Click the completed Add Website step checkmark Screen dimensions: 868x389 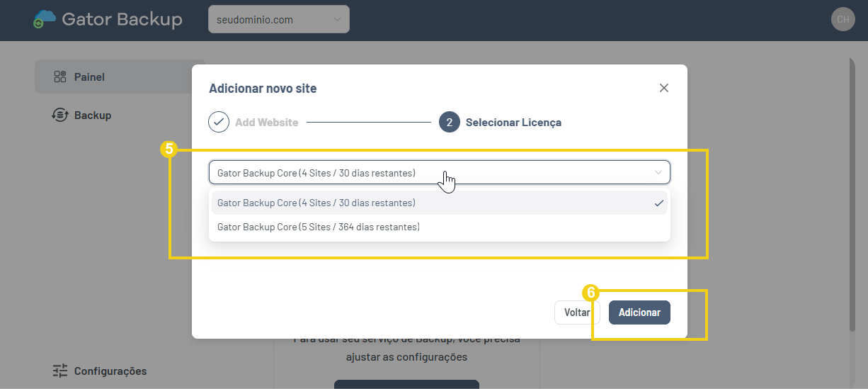(x=219, y=122)
